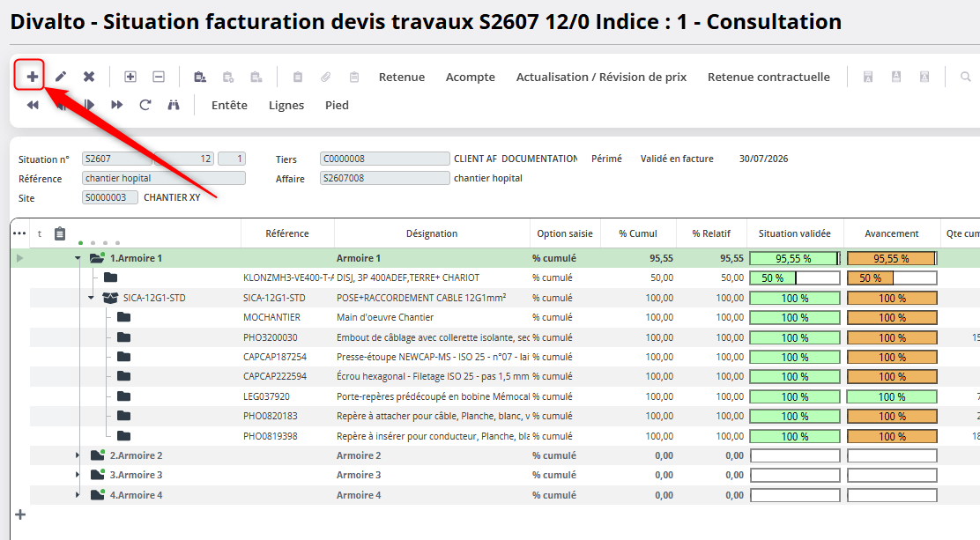Open the Retenue contractuelle menu
This screenshot has height=540, width=980.
click(768, 77)
